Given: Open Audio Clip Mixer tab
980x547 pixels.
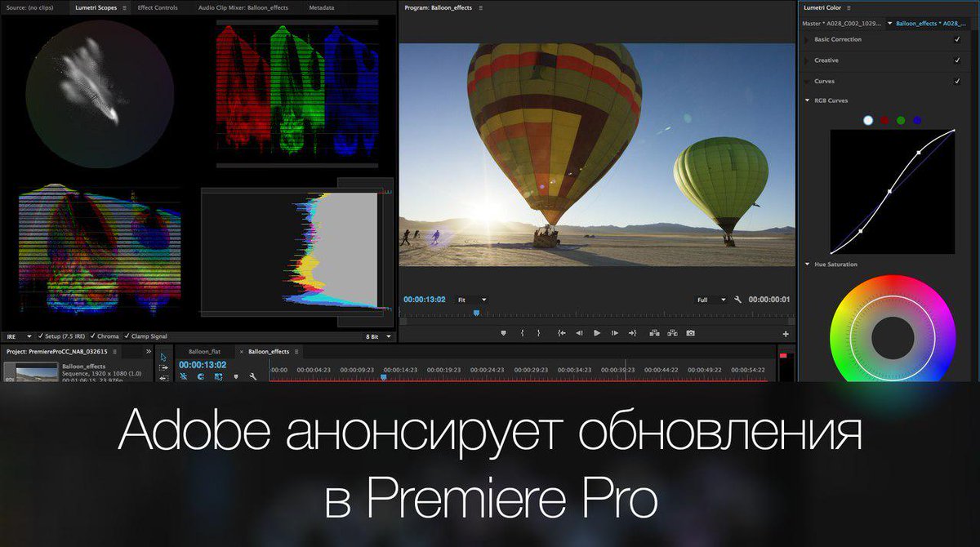Looking at the screenshot, I should click(243, 7).
